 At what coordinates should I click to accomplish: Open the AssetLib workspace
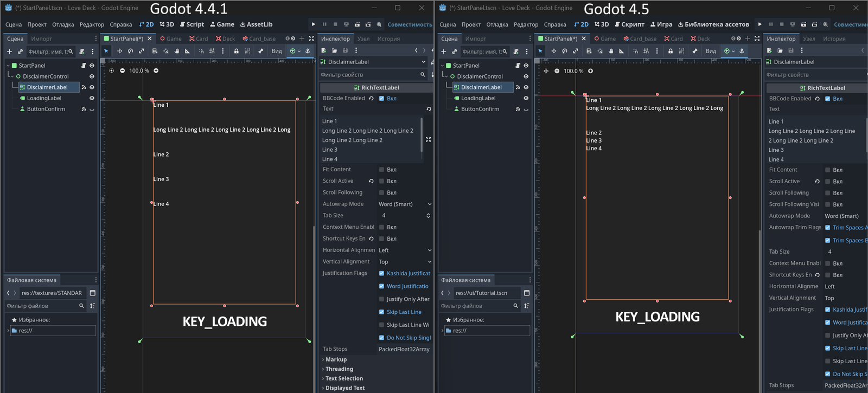(256, 24)
